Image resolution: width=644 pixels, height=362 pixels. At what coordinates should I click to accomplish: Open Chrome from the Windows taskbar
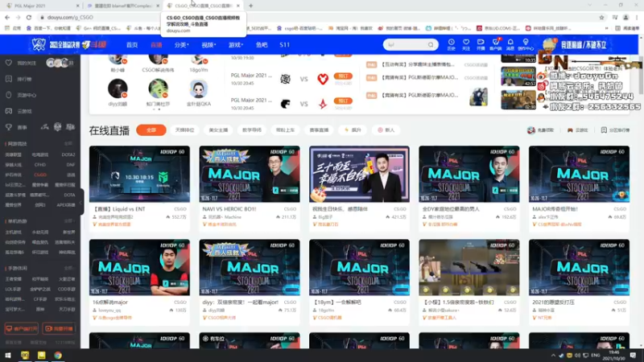[x=58, y=355]
